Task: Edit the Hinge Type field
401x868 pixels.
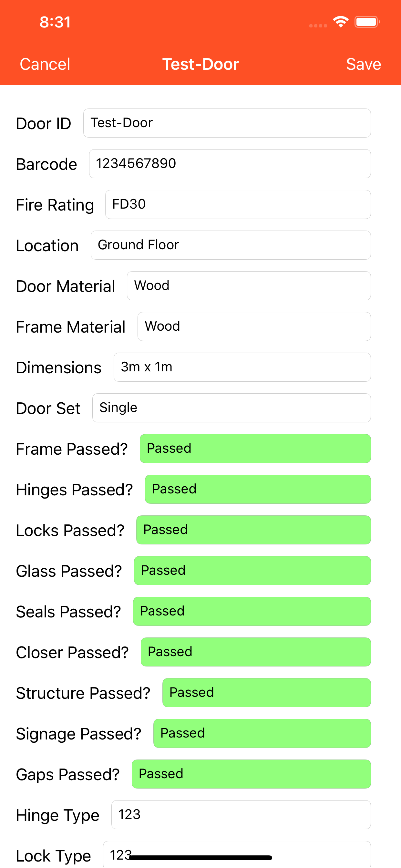Action: click(x=241, y=815)
